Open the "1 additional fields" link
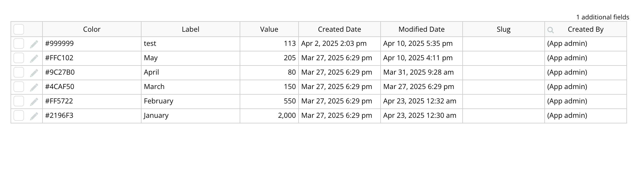Image resolution: width=644 pixels, height=171 pixels. [x=602, y=17]
